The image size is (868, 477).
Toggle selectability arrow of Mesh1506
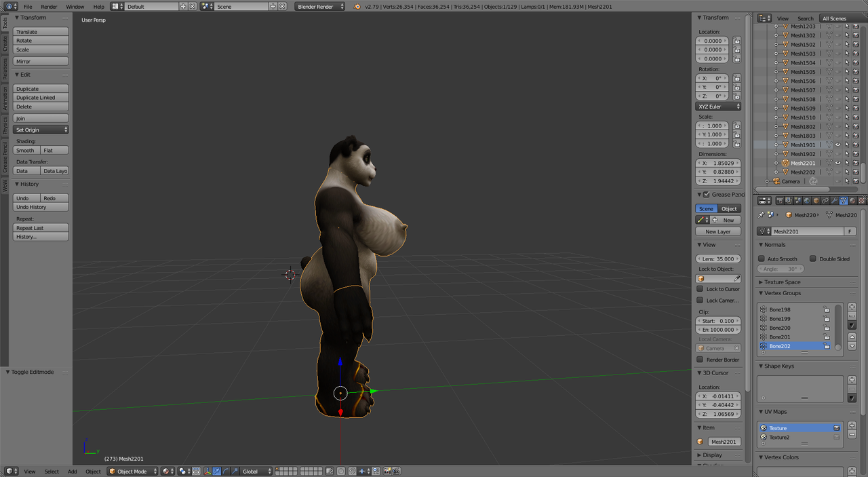tap(847, 81)
